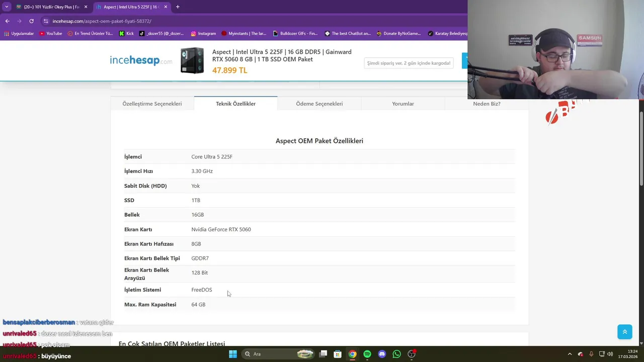
Task: Open a new browser tab
Action: (x=178, y=7)
